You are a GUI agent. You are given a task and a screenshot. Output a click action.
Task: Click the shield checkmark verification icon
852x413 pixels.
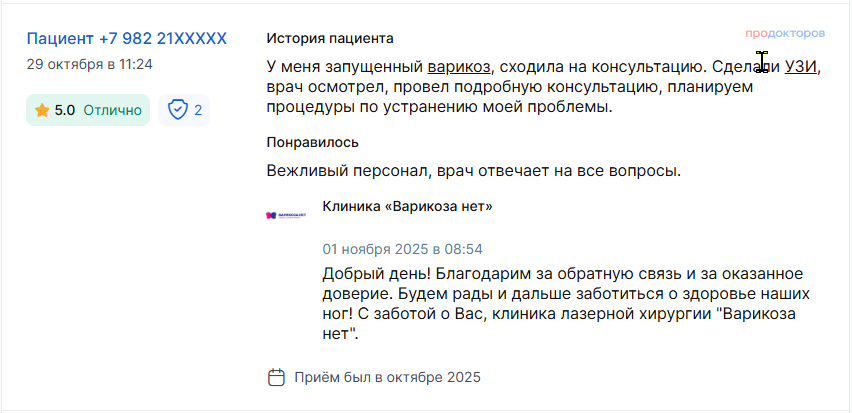pyautogui.click(x=178, y=110)
